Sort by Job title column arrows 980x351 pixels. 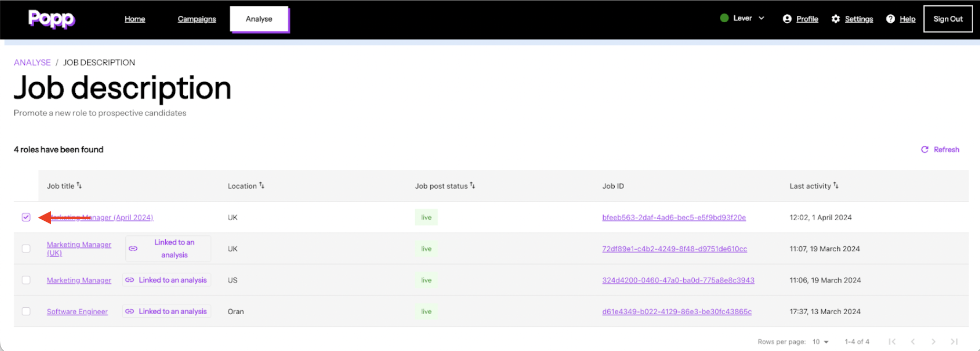(79, 186)
